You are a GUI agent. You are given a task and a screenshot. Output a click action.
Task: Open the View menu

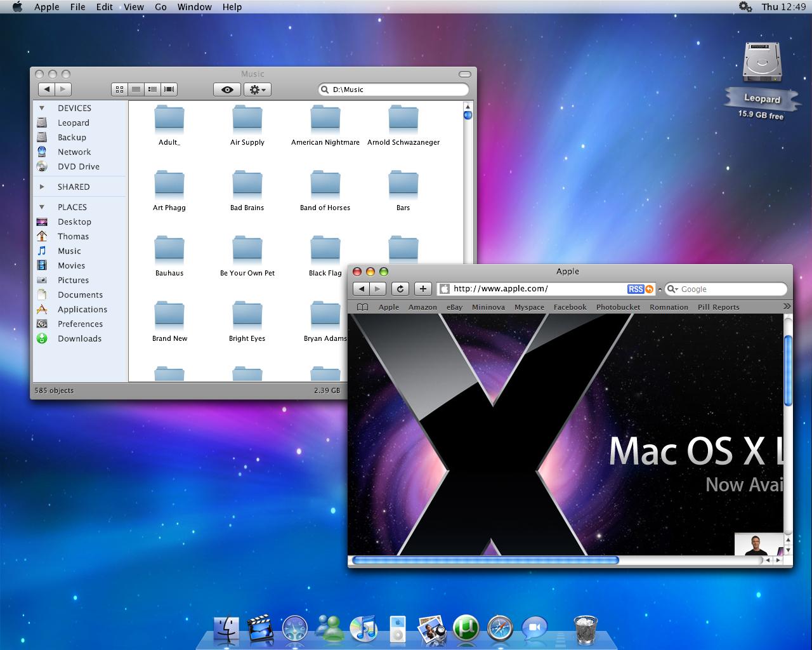point(134,7)
